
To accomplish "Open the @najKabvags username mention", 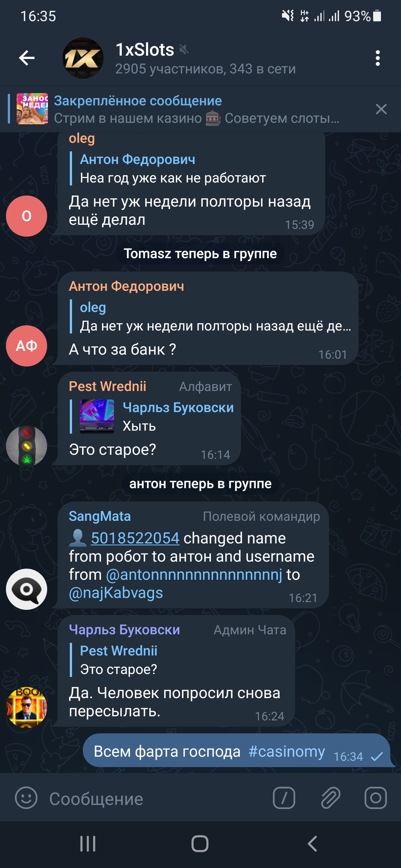I will pyautogui.click(x=116, y=593).
